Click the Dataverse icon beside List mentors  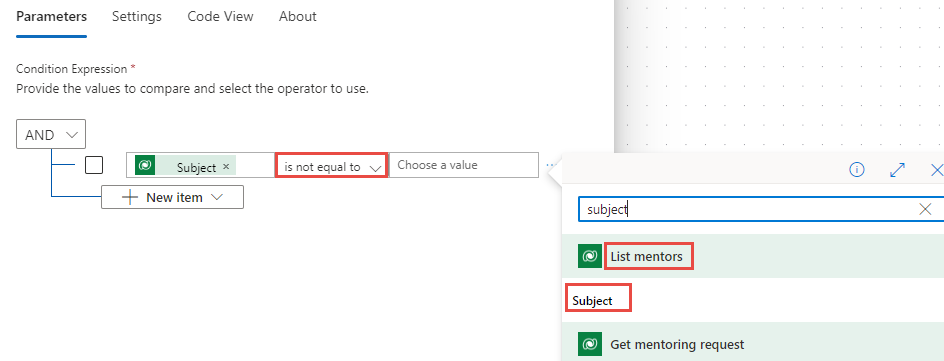click(590, 256)
